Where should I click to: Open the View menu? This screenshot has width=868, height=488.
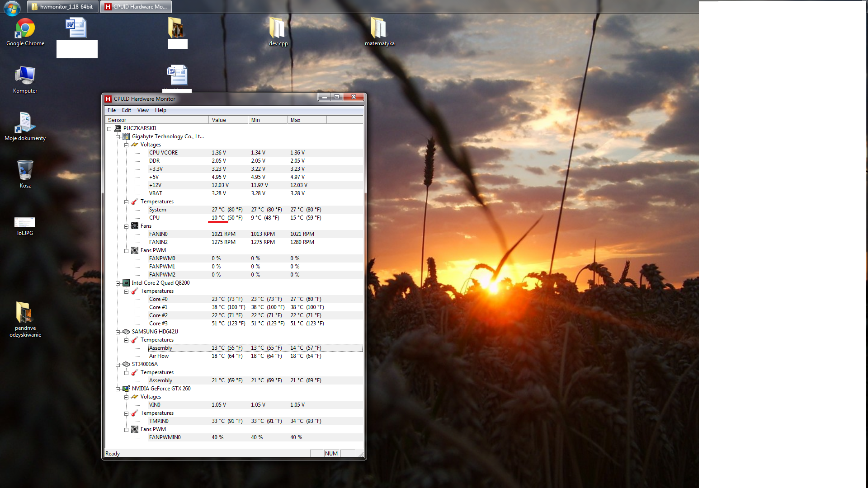[143, 110]
